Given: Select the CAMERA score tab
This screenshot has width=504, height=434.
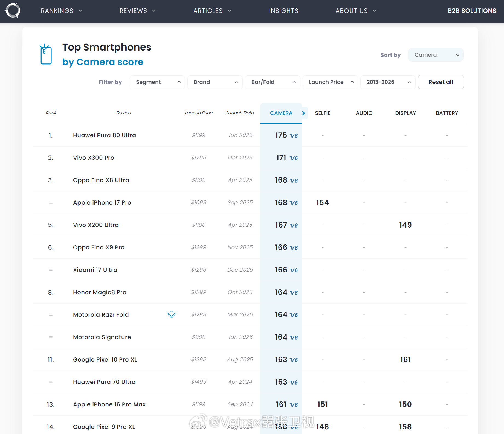Looking at the screenshot, I should click(281, 113).
